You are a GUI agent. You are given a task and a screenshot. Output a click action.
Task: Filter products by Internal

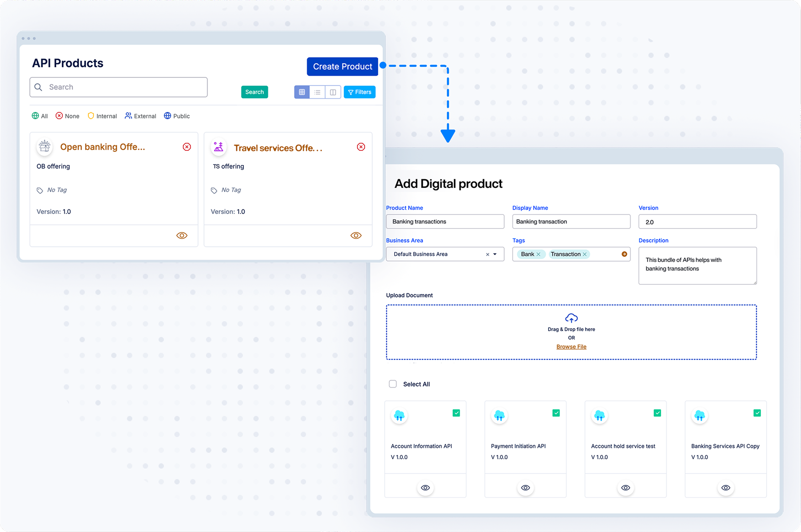(102, 116)
